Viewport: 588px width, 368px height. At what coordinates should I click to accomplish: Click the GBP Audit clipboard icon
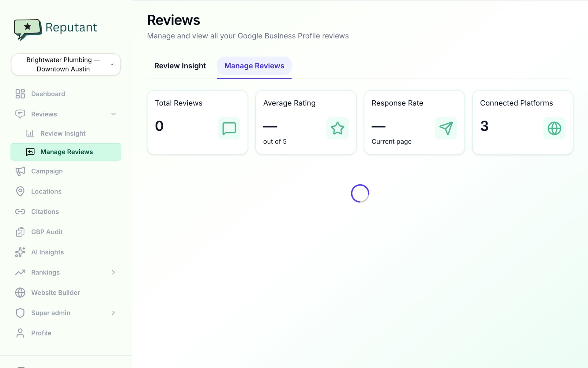coord(20,232)
